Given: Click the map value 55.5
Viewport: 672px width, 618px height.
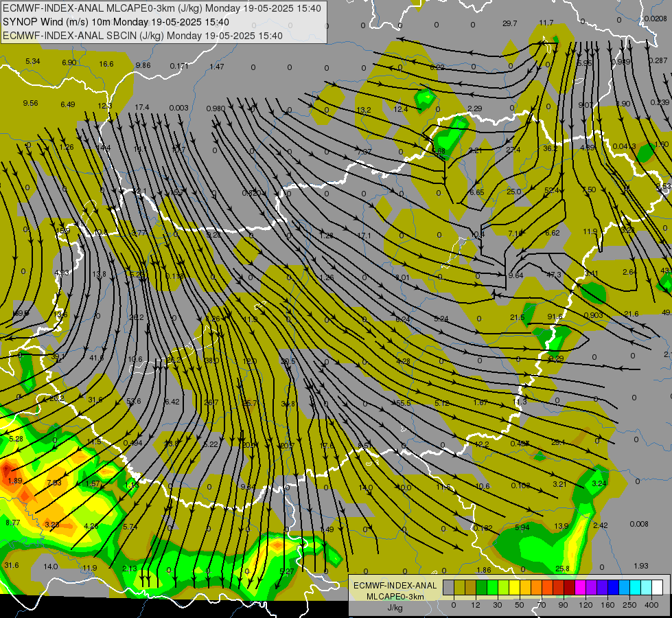Looking at the screenshot, I should [x=404, y=403].
